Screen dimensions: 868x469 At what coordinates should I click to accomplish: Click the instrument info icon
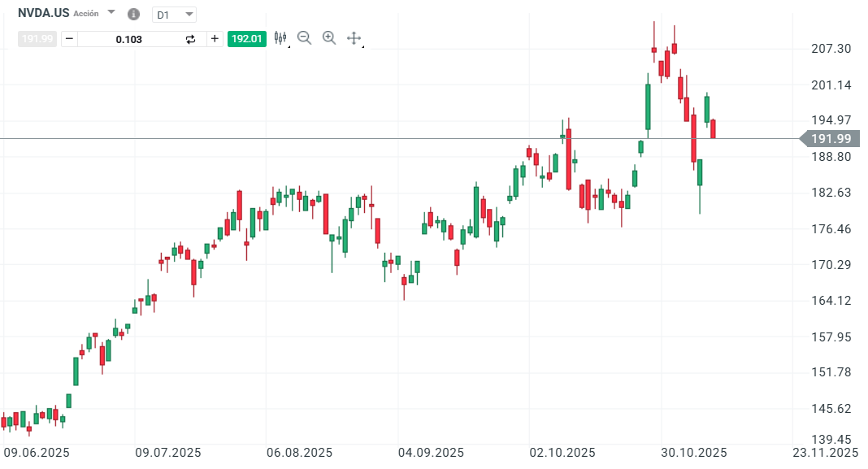tap(134, 15)
